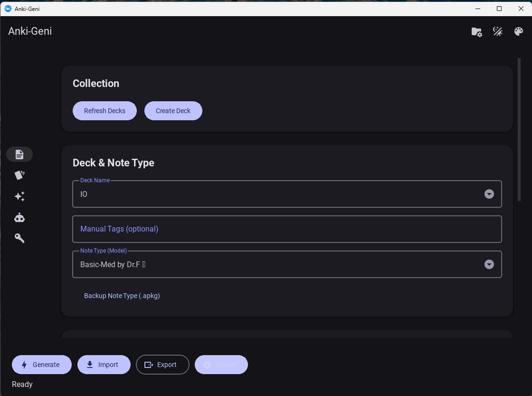Open the color palette theme icon
532x396 pixels.
pos(519,32)
